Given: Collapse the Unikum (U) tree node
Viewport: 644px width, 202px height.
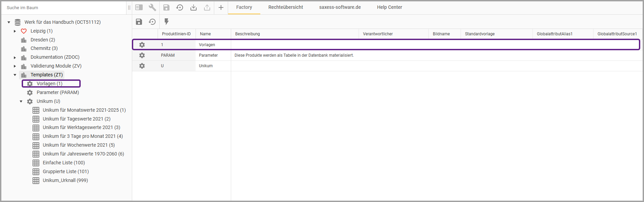Looking at the screenshot, I should pos(21,102).
